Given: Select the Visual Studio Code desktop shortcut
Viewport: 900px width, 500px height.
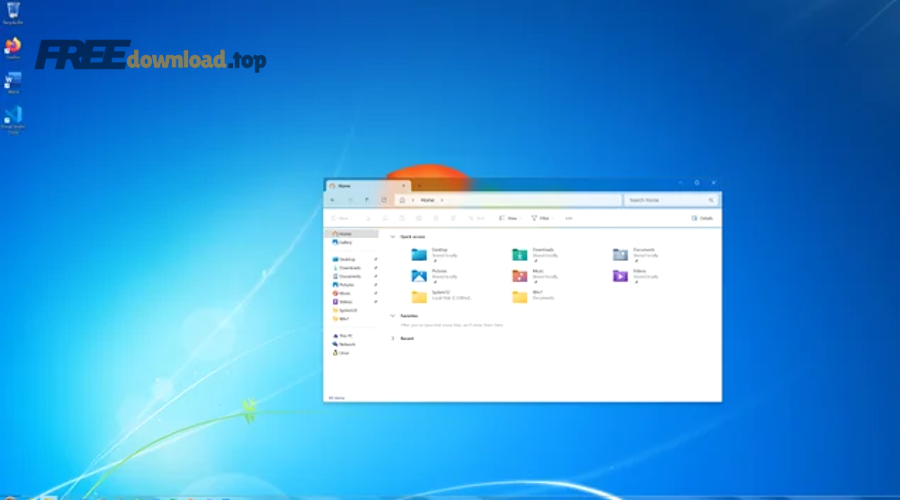Looking at the screenshot, I should pos(13,120).
